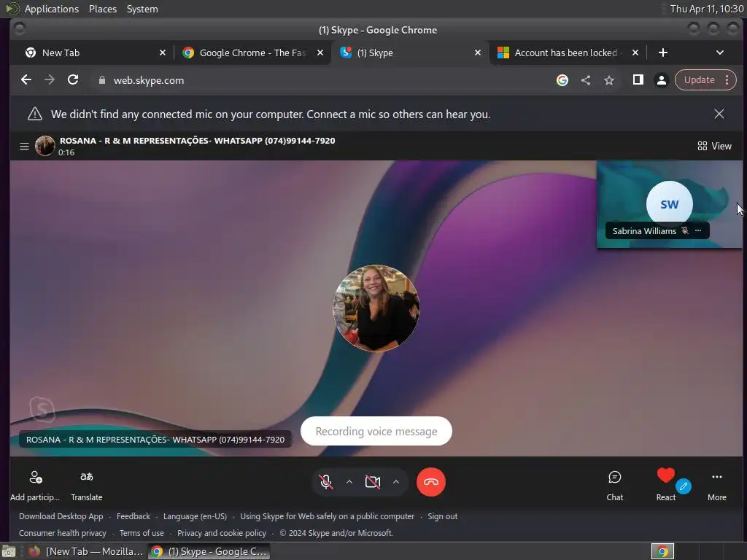Select the Sabrina Williams SW avatar
Screen dimensions: 747x560
[x=669, y=204]
